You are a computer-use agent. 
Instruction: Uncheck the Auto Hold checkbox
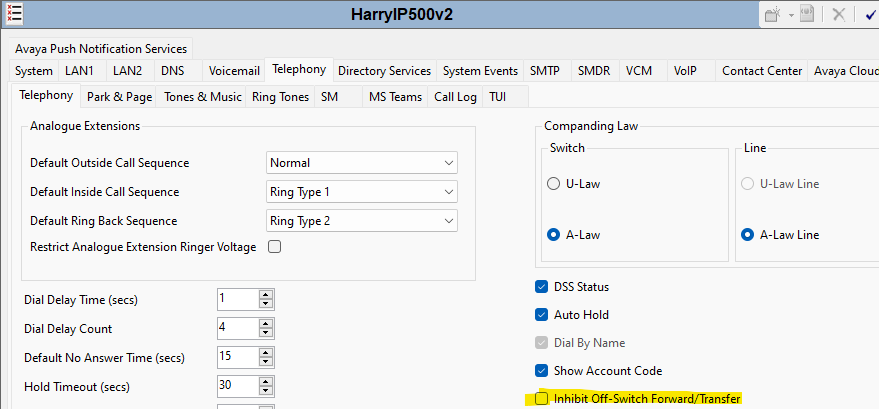pyautogui.click(x=541, y=315)
